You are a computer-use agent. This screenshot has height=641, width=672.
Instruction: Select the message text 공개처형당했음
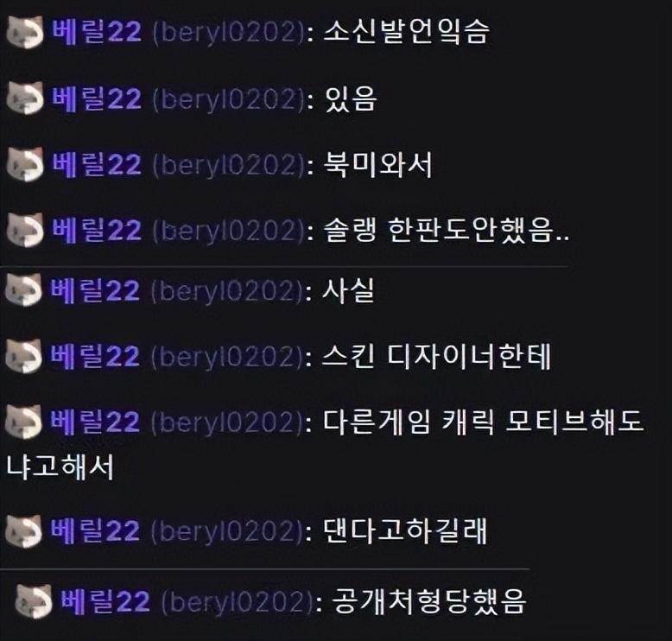point(428,601)
